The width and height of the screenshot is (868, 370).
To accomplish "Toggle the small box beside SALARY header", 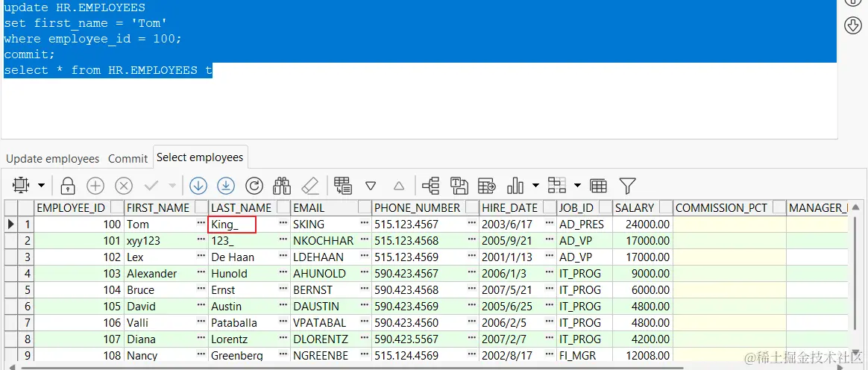I will click(665, 207).
